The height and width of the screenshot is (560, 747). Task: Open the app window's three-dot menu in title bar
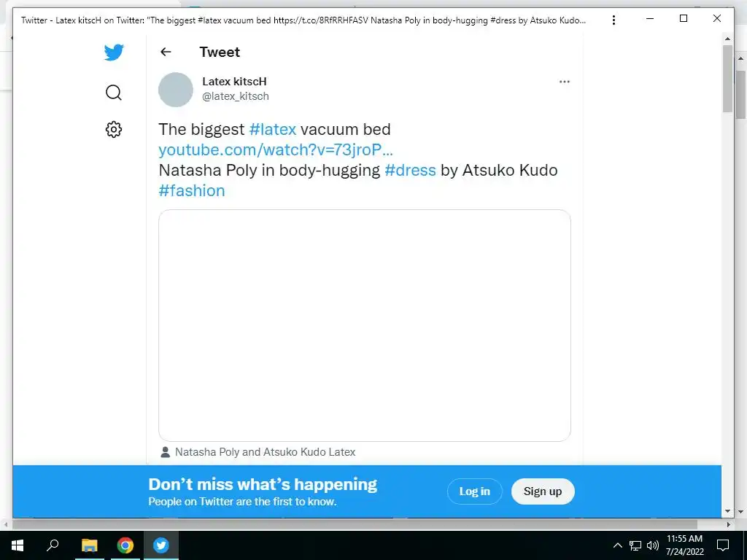(x=614, y=20)
